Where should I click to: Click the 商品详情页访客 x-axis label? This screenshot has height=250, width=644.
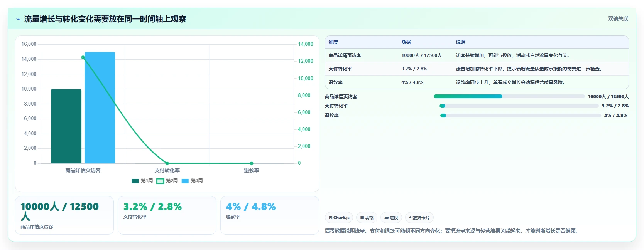[x=83, y=170]
